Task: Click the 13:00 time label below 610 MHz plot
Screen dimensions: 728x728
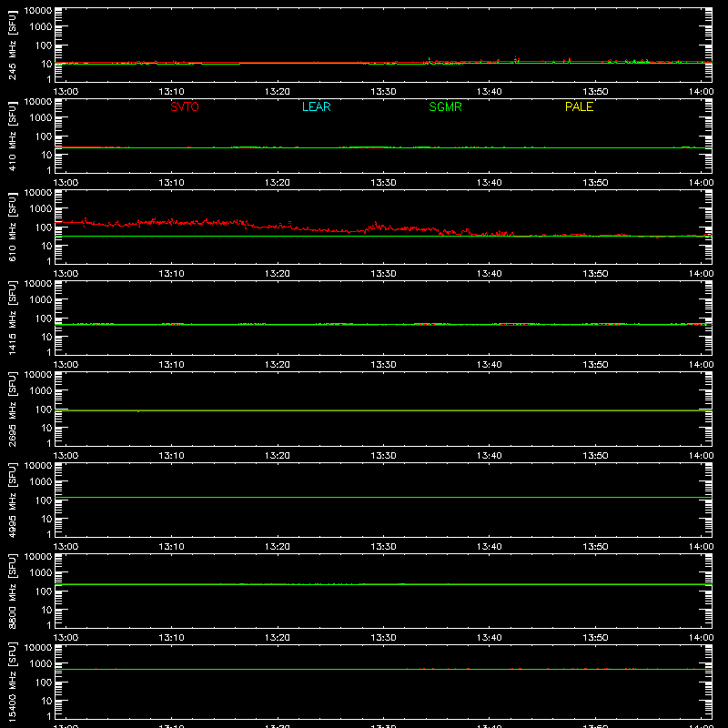Action: (66, 274)
